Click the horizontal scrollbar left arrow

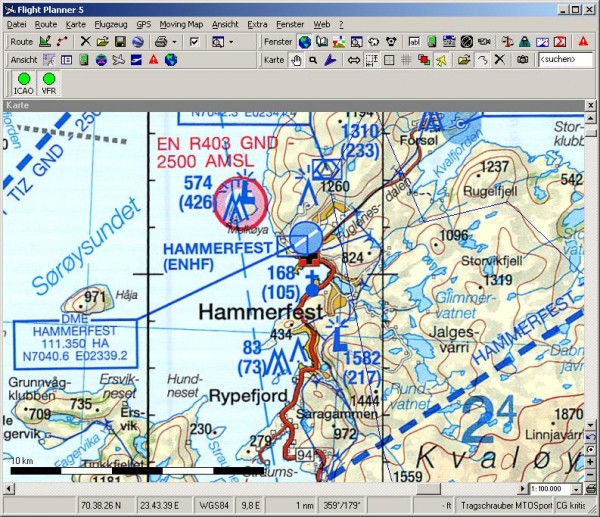(x=8, y=489)
